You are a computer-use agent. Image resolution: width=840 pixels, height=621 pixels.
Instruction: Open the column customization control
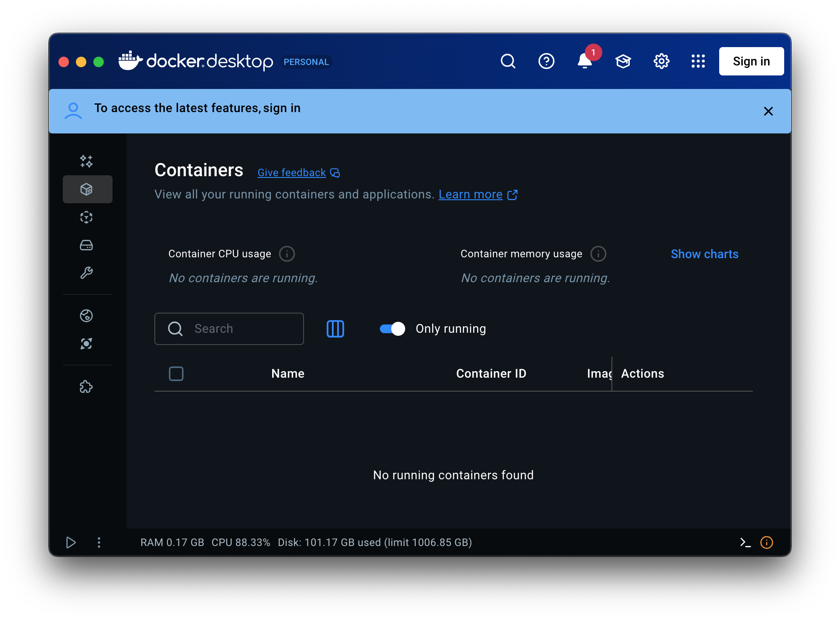point(335,328)
